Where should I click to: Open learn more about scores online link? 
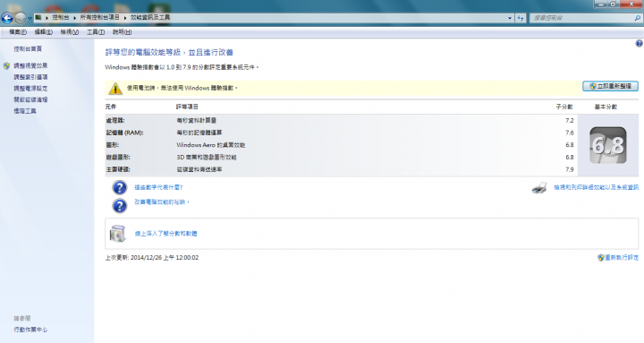166,233
